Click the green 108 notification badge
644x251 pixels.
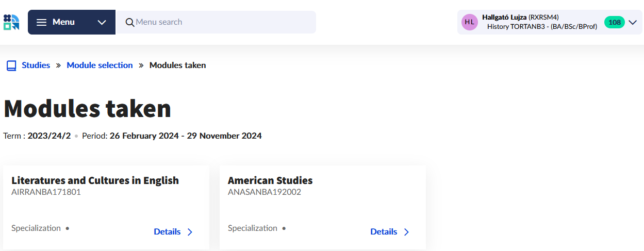[614, 22]
